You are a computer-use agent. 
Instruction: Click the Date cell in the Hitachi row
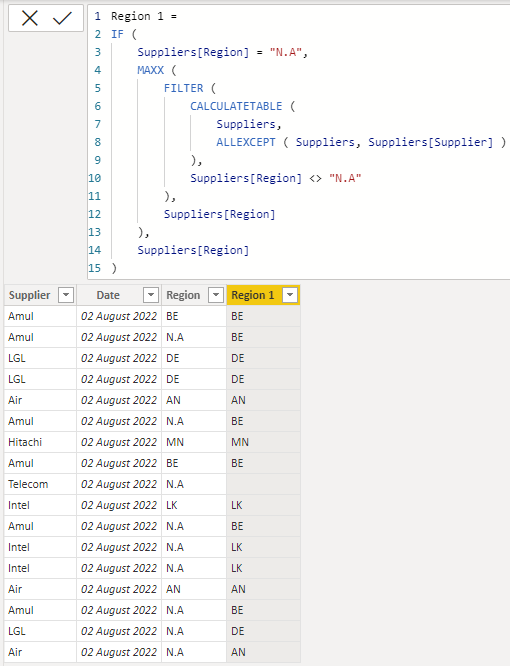point(119,442)
